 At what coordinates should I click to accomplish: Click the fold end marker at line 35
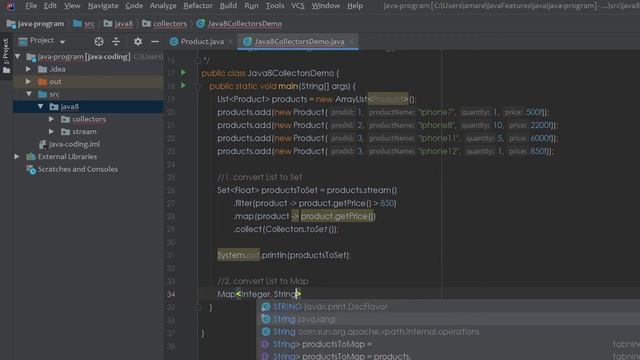click(198, 307)
